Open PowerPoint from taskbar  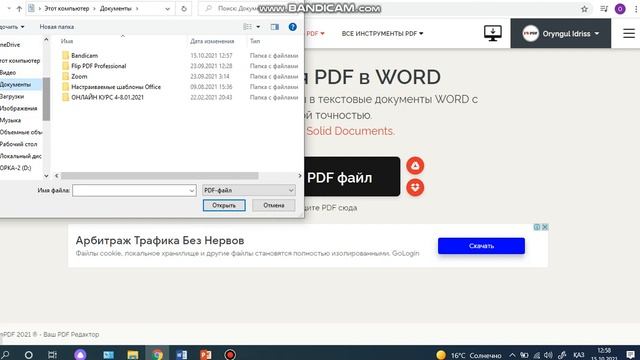pos(206,355)
